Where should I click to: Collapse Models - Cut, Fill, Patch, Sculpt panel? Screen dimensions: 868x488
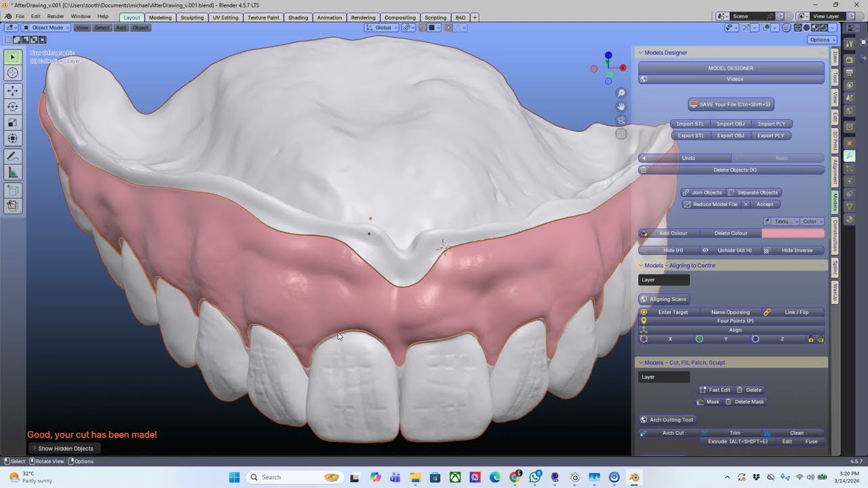[639, 363]
